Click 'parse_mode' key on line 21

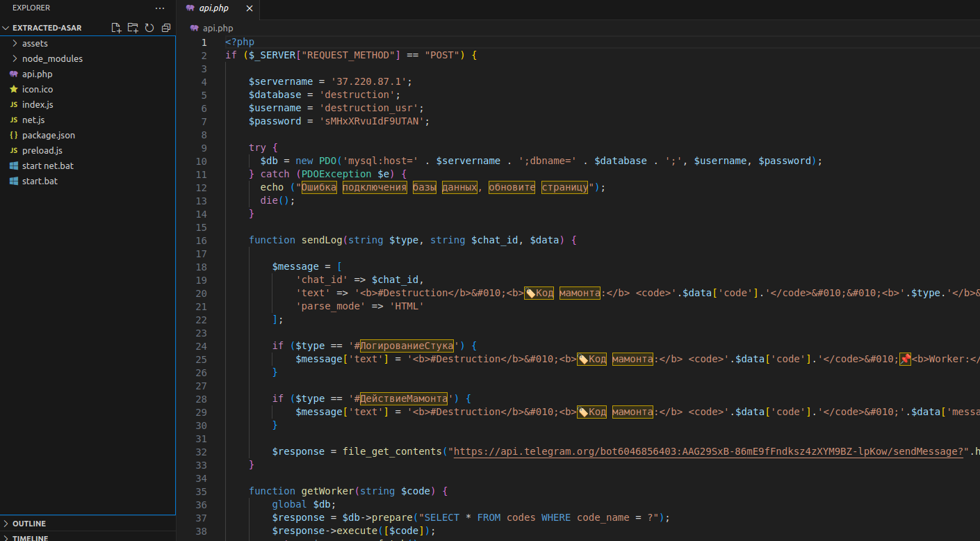click(x=331, y=306)
